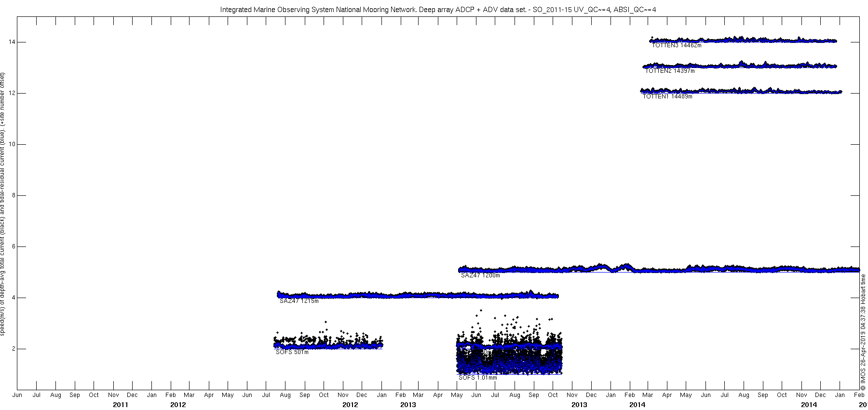Pick the SOFS 1.01mm series label
Viewport: 868px width, 410px height.
[x=477, y=378]
